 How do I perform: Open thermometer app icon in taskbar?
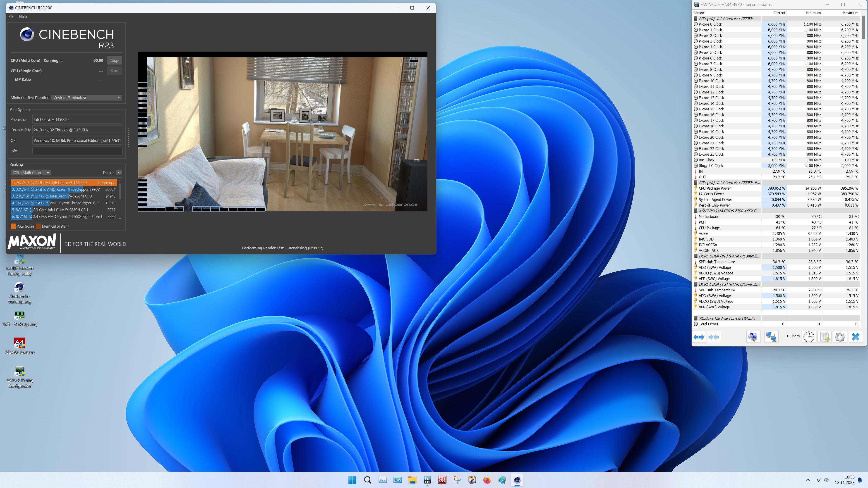[x=472, y=480]
